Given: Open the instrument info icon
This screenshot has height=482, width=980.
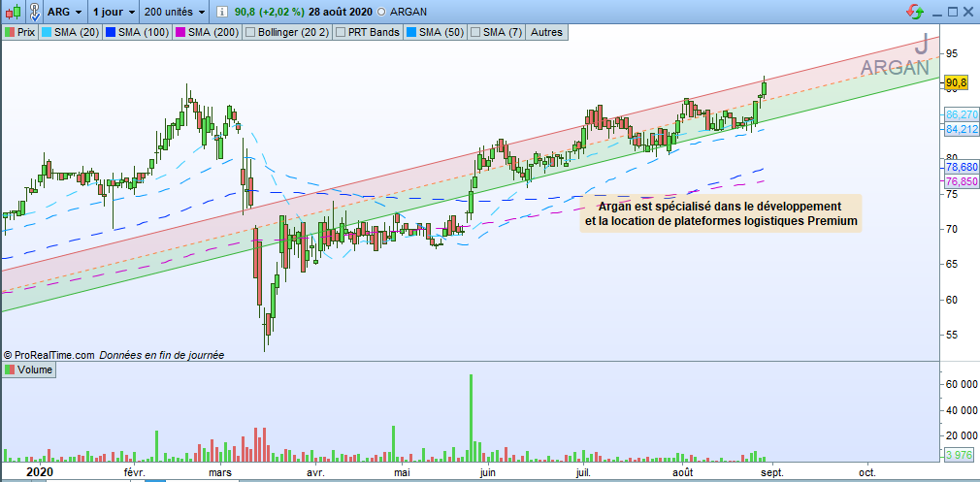Looking at the screenshot, I should click(x=223, y=12).
